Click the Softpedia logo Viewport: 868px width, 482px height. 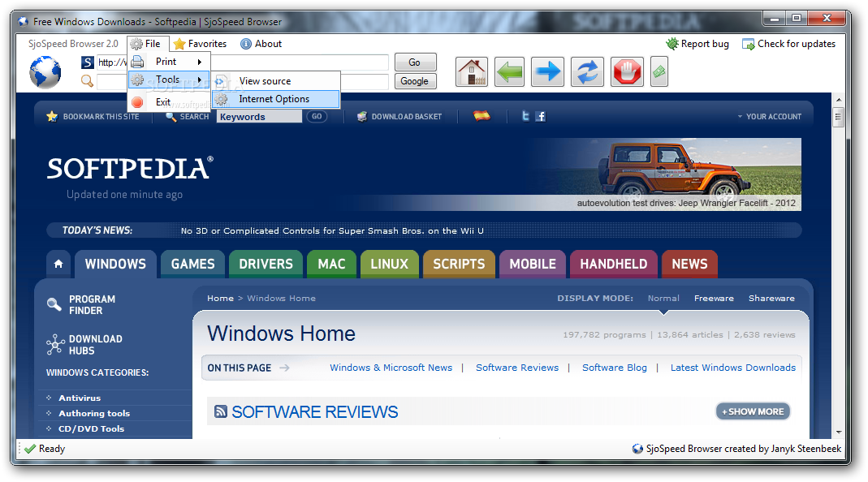[x=130, y=168]
